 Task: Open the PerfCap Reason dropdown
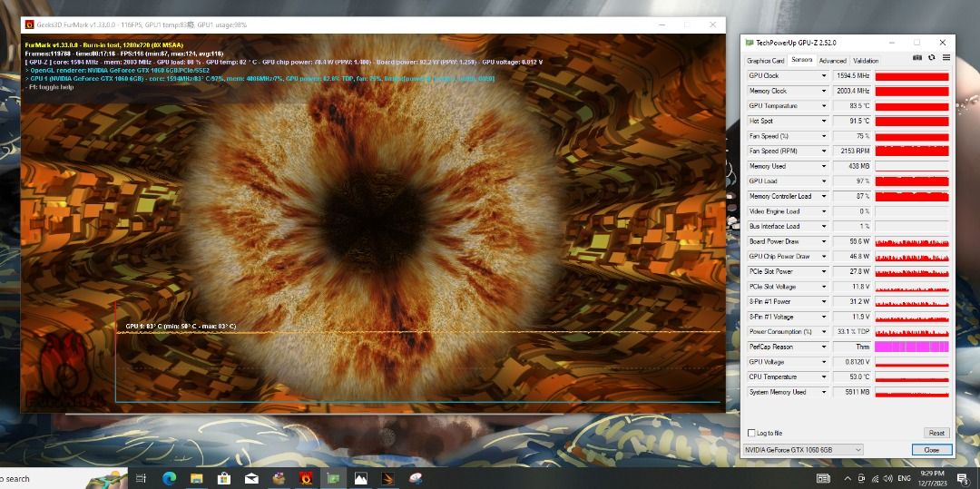pos(824,347)
